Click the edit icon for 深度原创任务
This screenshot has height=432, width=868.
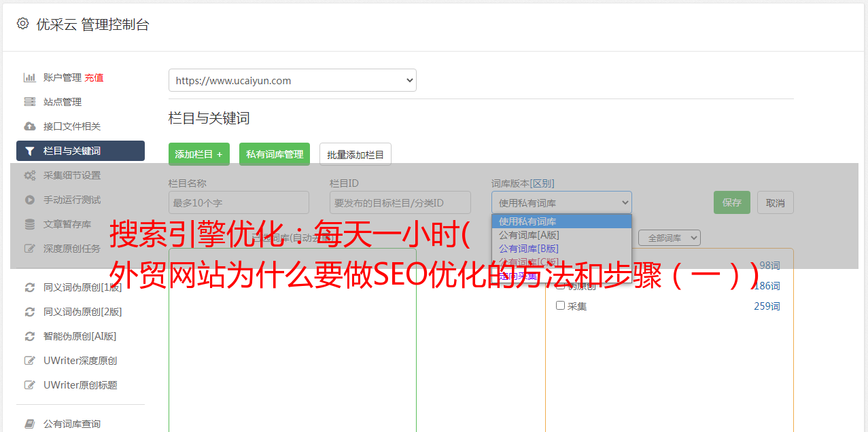tap(30, 249)
